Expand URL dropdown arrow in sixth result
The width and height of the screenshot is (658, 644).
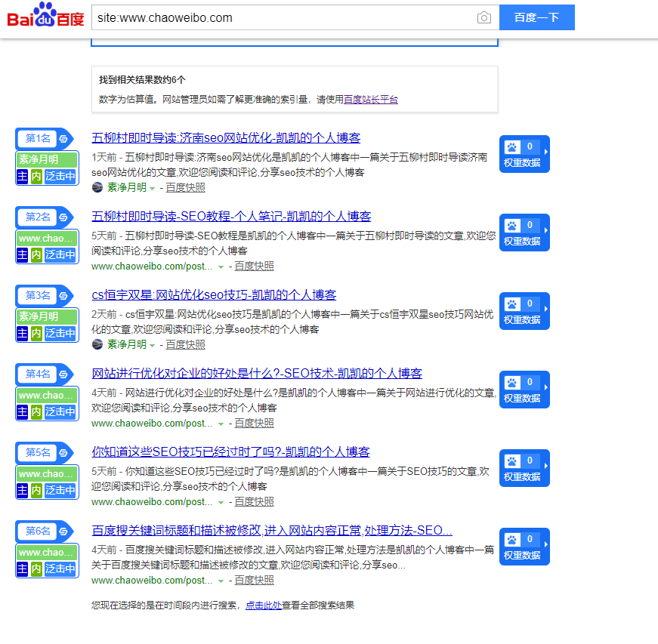click(x=221, y=581)
